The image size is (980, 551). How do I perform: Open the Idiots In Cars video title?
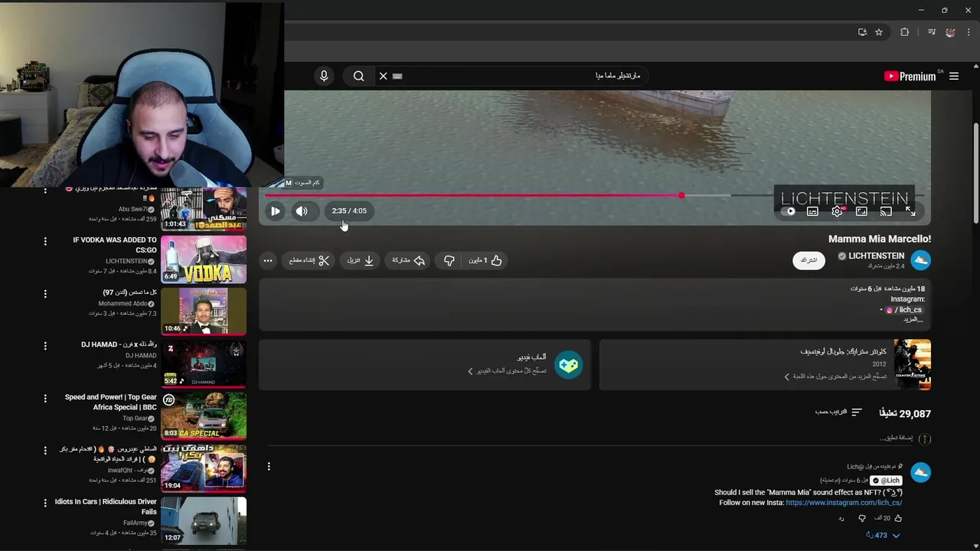106,507
